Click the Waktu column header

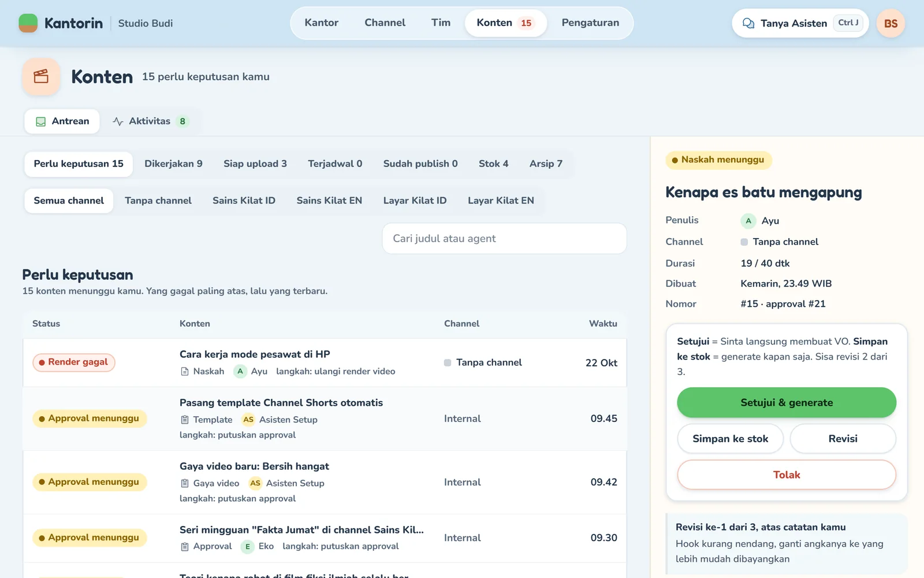[603, 324]
